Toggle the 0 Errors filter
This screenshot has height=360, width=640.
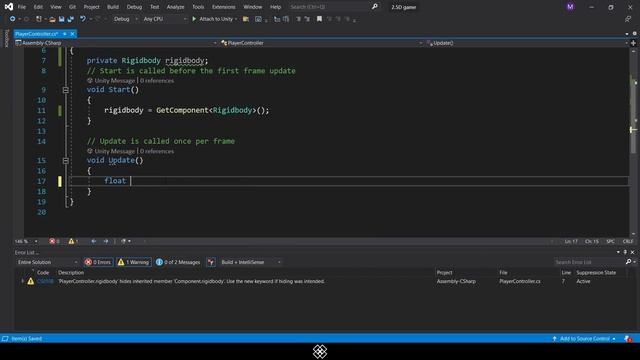tap(98, 262)
